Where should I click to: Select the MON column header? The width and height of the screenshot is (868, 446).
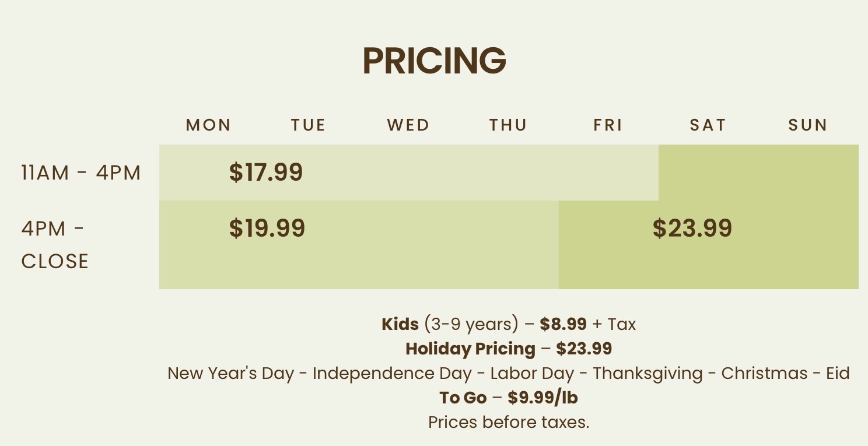point(209,125)
